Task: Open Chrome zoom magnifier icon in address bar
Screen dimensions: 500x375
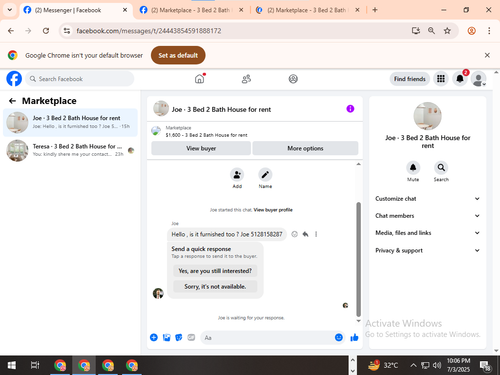Action: 431,31
